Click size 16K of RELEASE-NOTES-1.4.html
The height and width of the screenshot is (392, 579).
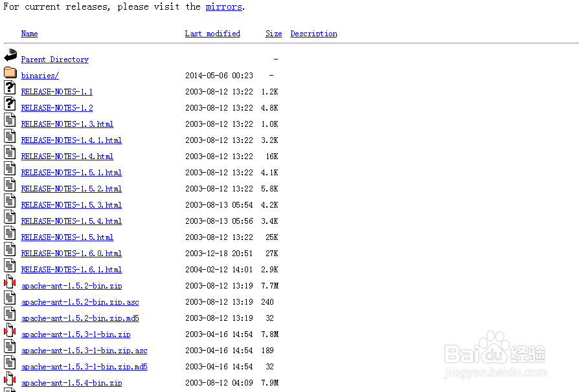pyautogui.click(x=272, y=157)
